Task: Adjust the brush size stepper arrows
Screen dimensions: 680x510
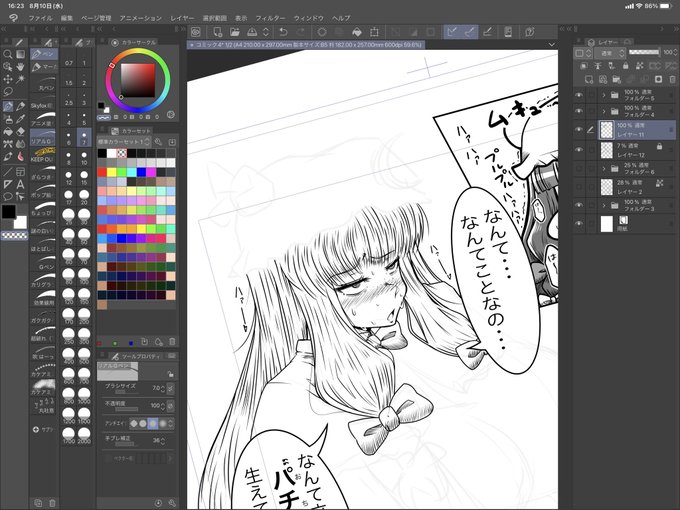Action: click(x=163, y=389)
